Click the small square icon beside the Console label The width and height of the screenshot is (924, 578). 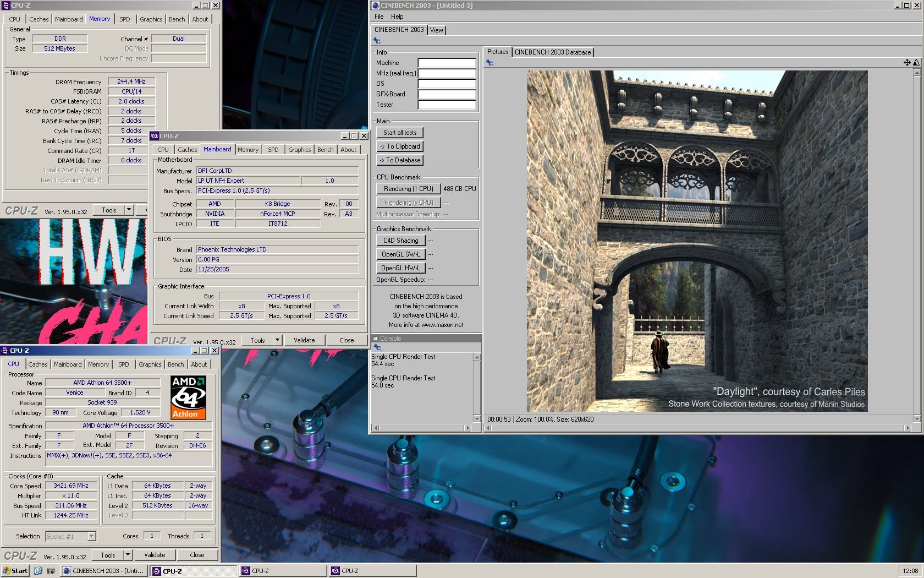tap(376, 339)
